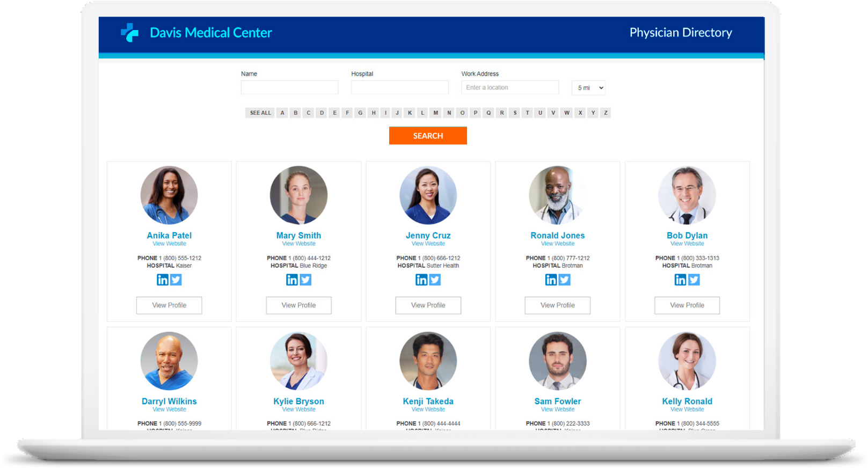The height and width of the screenshot is (470, 868).
Task: Click Kylie Bryson's phone number text
Action: pyautogui.click(x=310, y=424)
